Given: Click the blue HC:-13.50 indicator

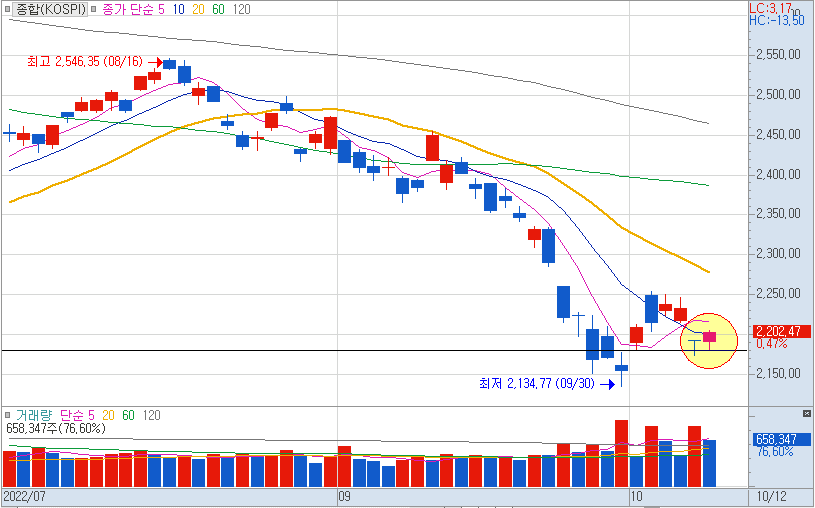Looking at the screenshot, I should click(x=777, y=21).
